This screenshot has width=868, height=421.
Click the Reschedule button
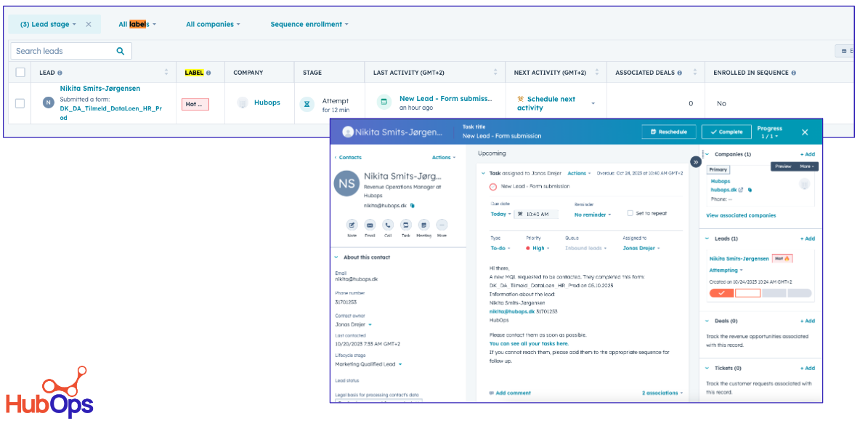669,132
